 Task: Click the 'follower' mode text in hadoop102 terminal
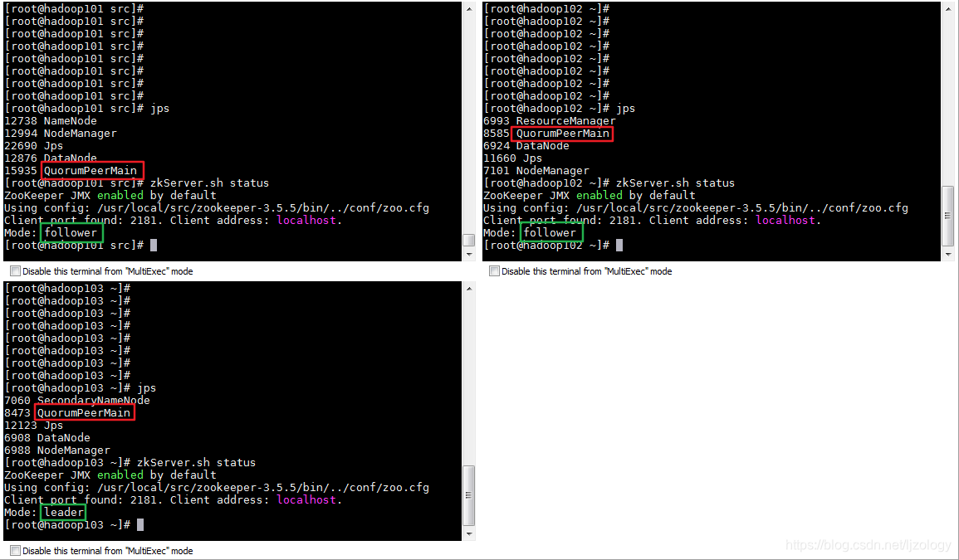549,232
